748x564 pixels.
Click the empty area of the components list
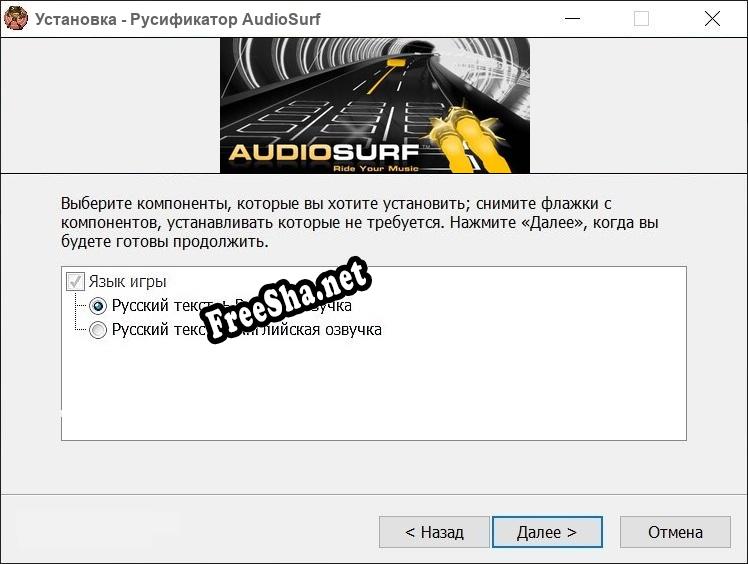point(374,389)
